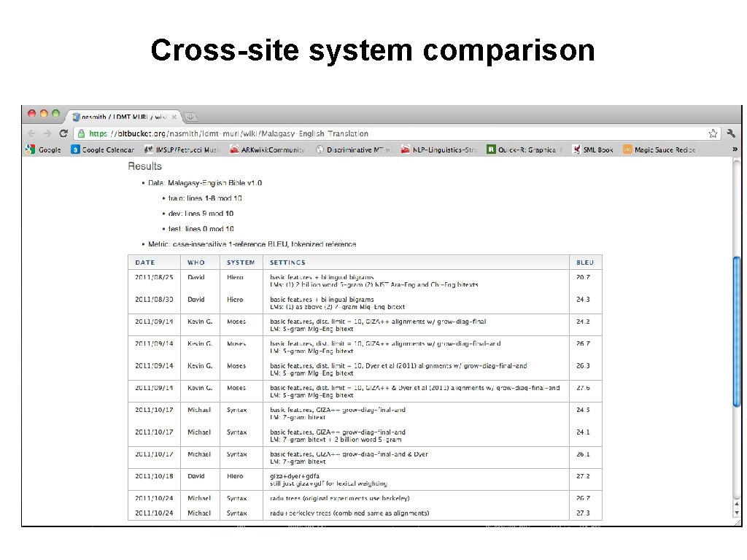Click the forward navigation arrow

(47, 133)
